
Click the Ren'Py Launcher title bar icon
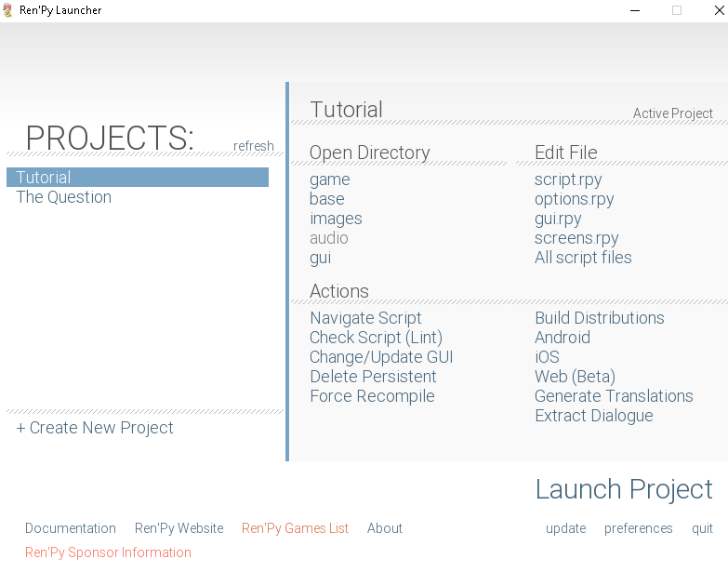(7, 10)
